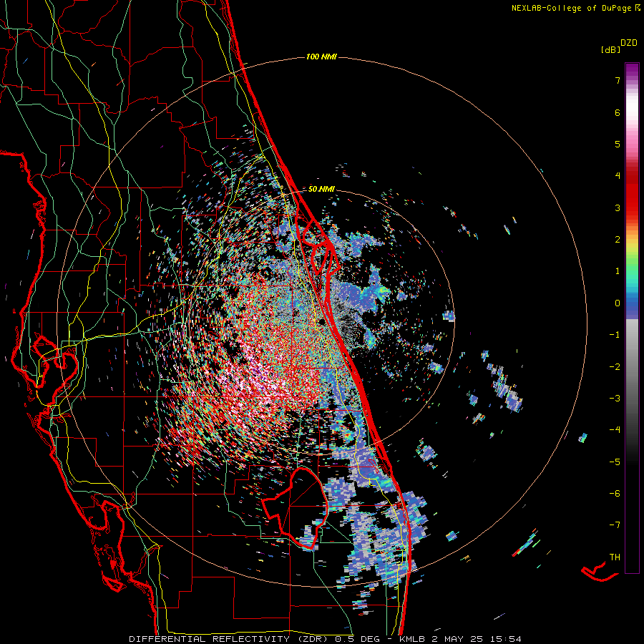Click the '-1' value on the color scale
This screenshot has height=644, width=644.
pyautogui.click(x=615, y=335)
